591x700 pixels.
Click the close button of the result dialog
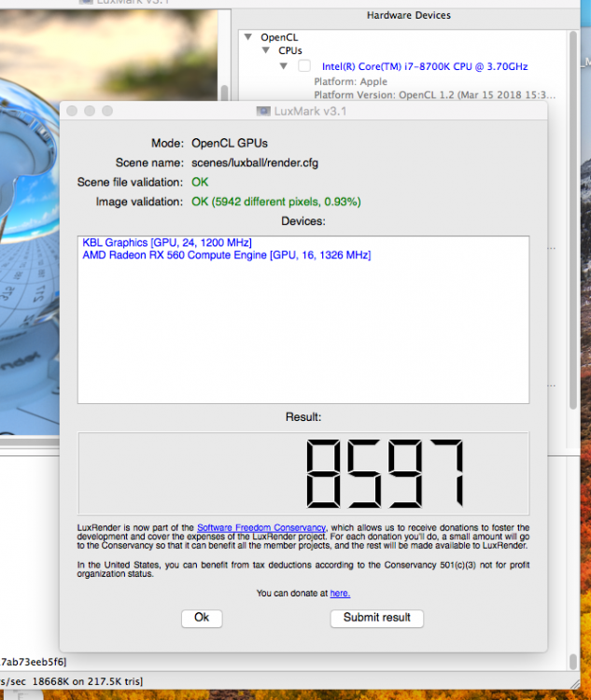pyautogui.click(x=72, y=111)
